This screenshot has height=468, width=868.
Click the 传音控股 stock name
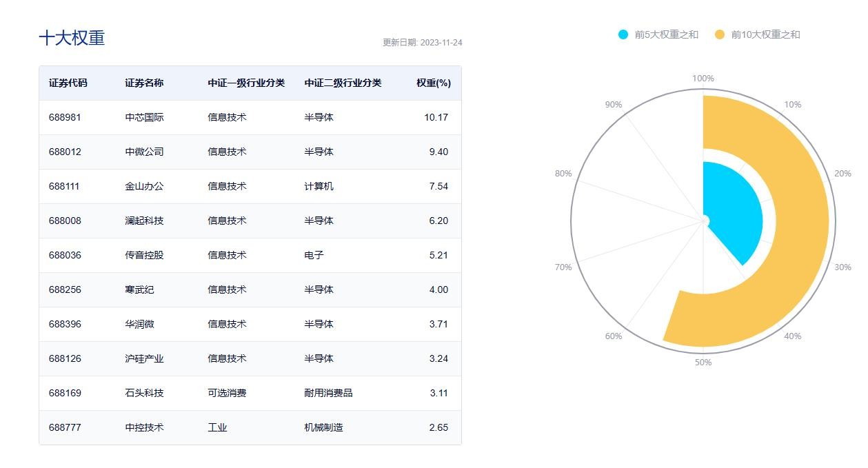click(x=144, y=255)
